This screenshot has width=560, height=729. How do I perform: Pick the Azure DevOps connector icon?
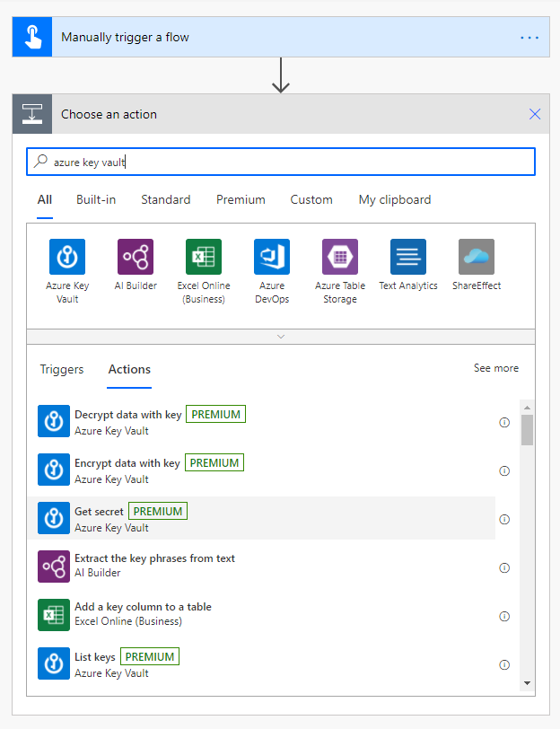tap(272, 257)
